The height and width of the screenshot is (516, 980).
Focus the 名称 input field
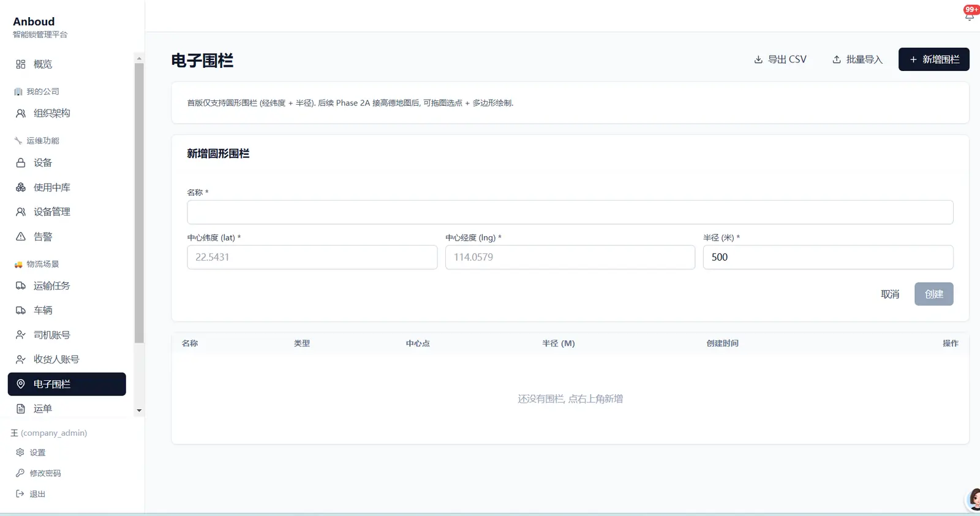pyautogui.click(x=570, y=212)
